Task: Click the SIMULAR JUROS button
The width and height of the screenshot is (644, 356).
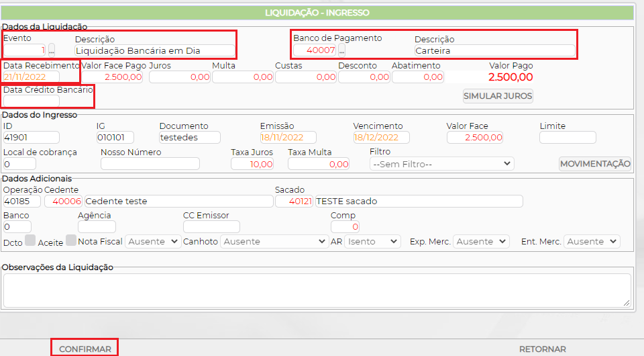Action: [x=498, y=96]
